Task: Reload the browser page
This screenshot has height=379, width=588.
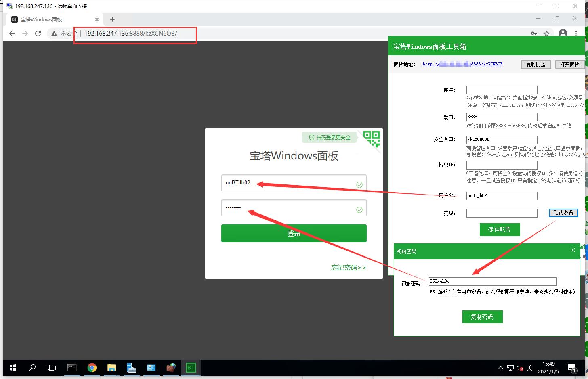Action: point(38,34)
